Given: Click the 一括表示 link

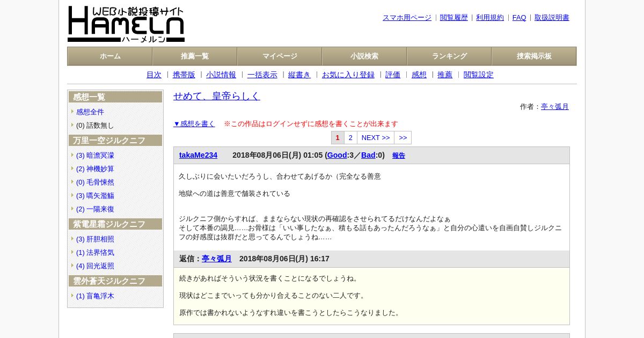Looking at the screenshot, I should (262, 75).
